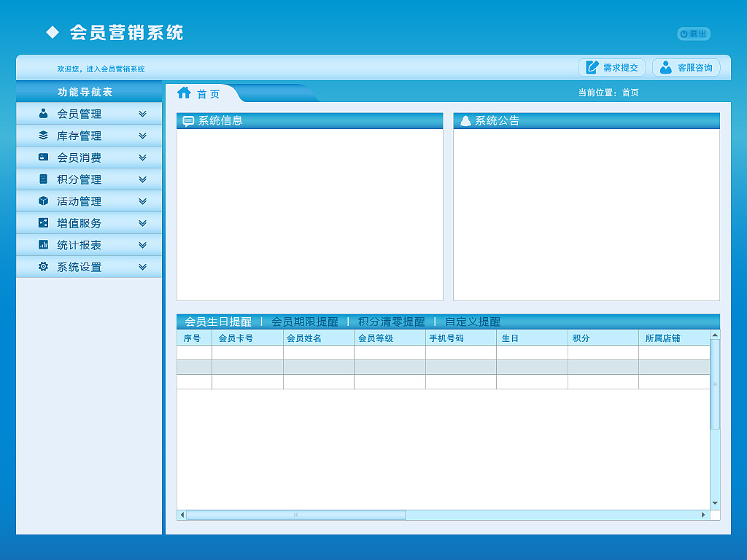Viewport: 747px width, 560px height.
Task: Click the table's scroll left arrow
Action: point(182,515)
